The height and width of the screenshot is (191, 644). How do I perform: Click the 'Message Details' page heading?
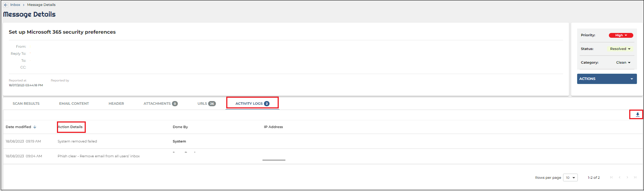(x=29, y=14)
